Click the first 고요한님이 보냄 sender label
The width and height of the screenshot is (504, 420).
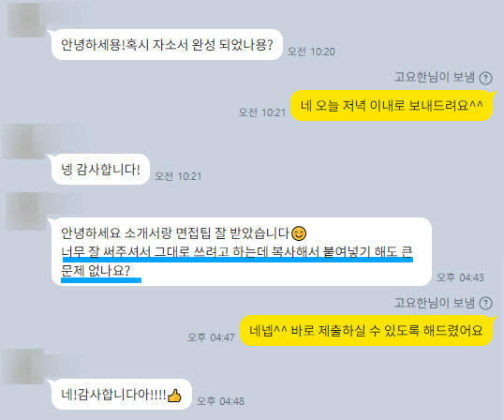[x=435, y=78]
